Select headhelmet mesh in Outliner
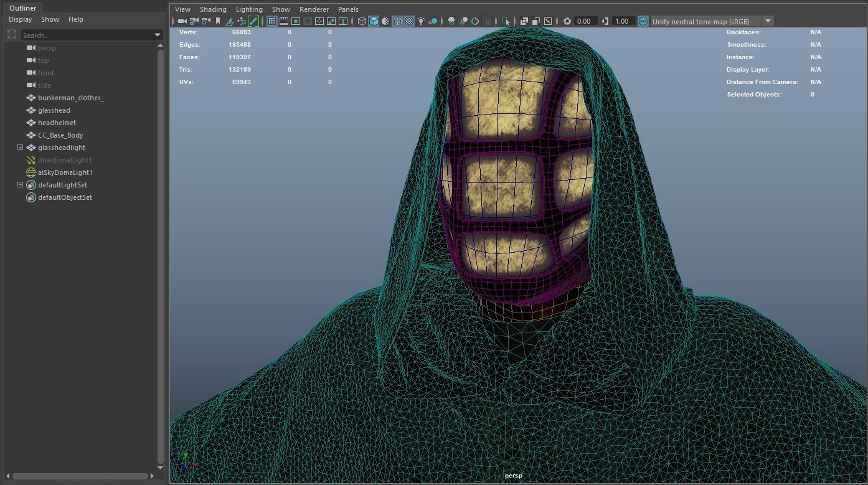The height and width of the screenshot is (485, 868). (x=57, y=123)
